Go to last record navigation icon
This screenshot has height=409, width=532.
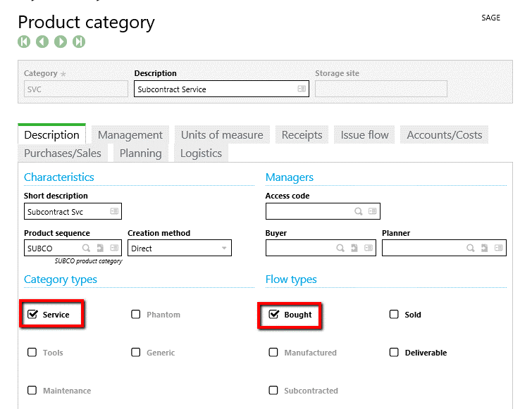coord(79,42)
